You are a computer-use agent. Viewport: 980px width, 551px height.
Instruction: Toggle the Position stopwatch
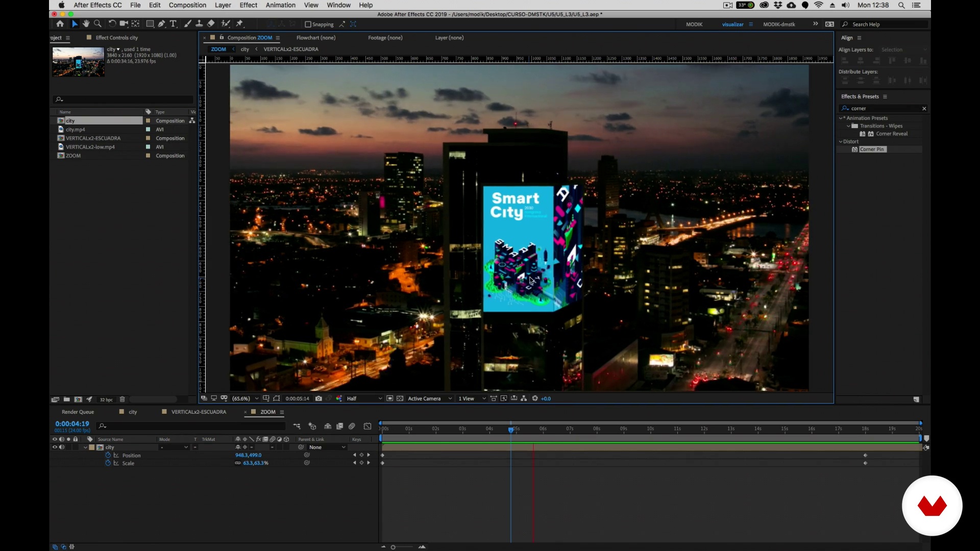(x=108, y=455)
